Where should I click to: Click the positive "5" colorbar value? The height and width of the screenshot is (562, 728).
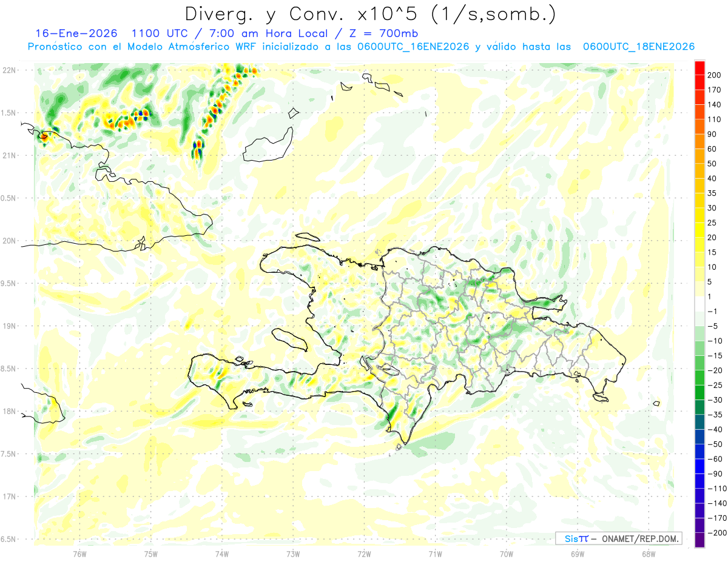(711, 281)
